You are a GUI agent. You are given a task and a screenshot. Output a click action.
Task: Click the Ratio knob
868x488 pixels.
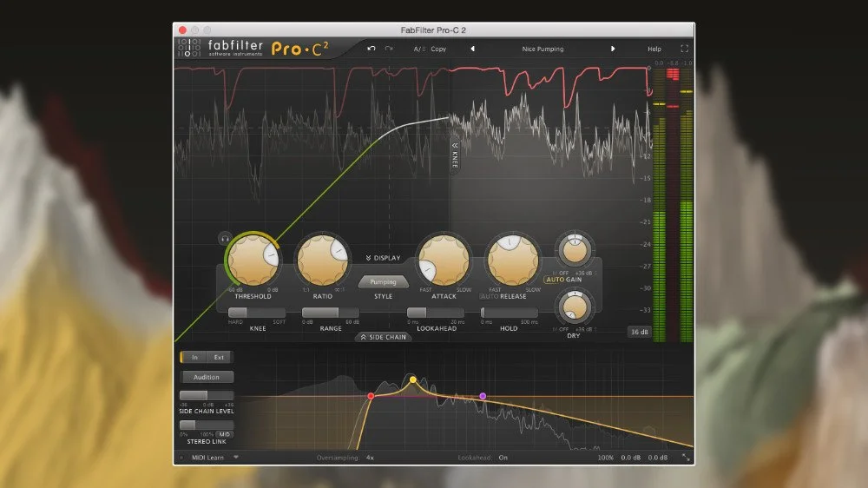tap(323, 260)
